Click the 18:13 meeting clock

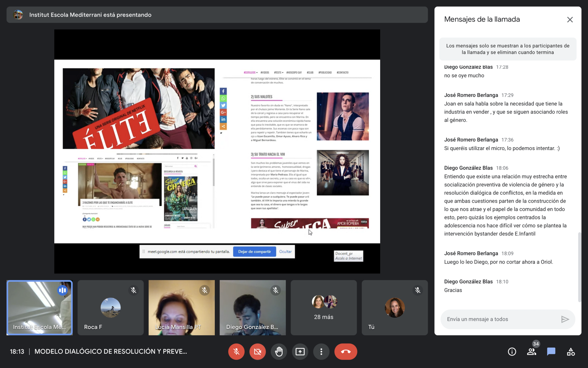coord(17,351)
